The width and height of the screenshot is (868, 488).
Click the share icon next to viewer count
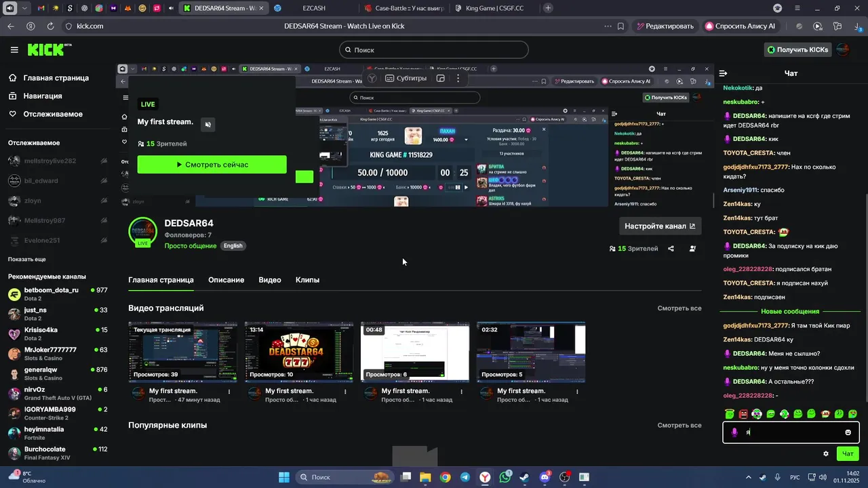click(671, 249)
